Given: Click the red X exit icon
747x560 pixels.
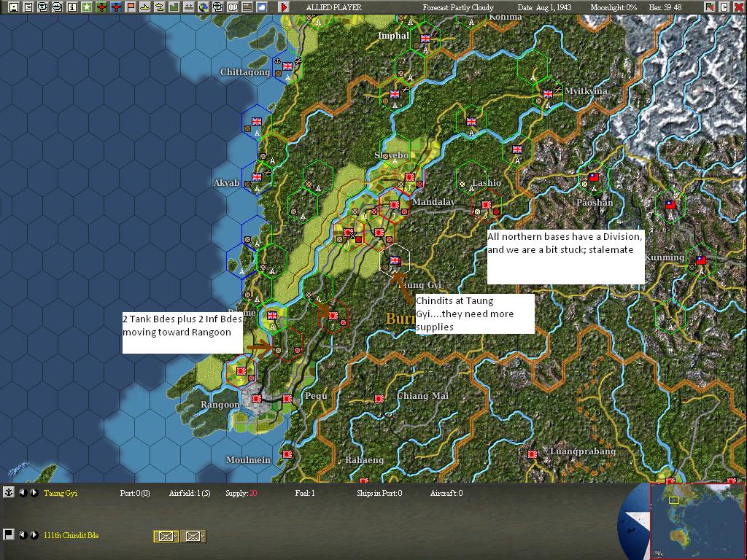Looking at the screenshot, I should coord(738,7).
